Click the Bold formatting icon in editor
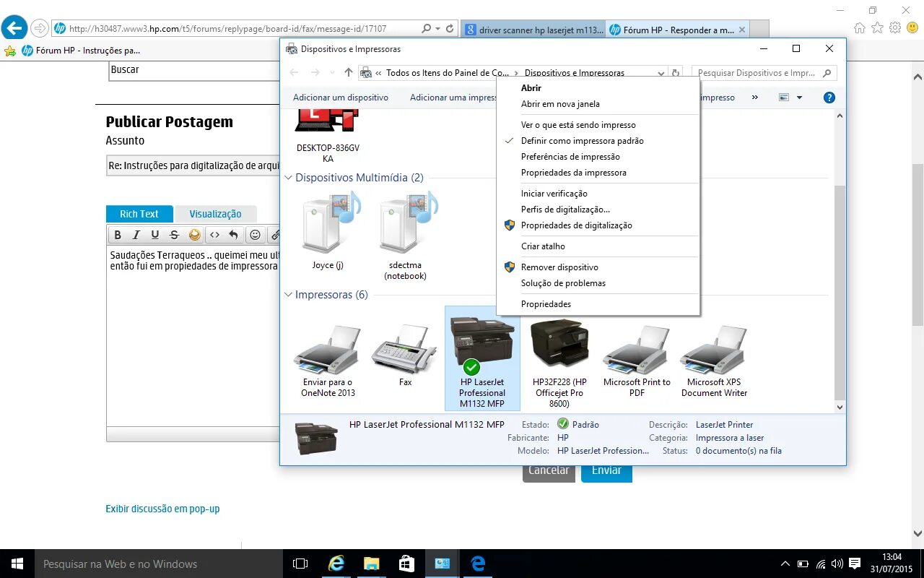 pyautogui.click(x=118, y=235)
